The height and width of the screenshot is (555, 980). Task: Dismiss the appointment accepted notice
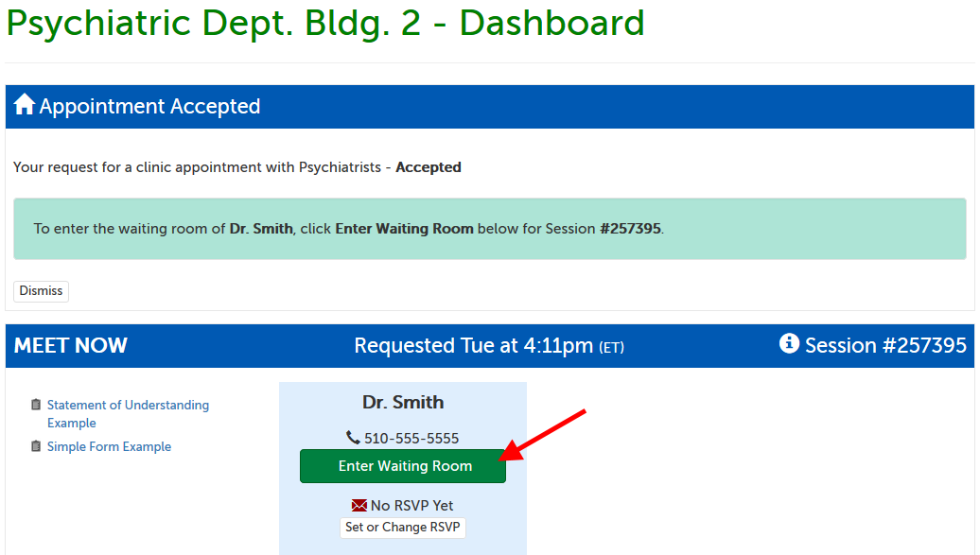click(41, 291)
